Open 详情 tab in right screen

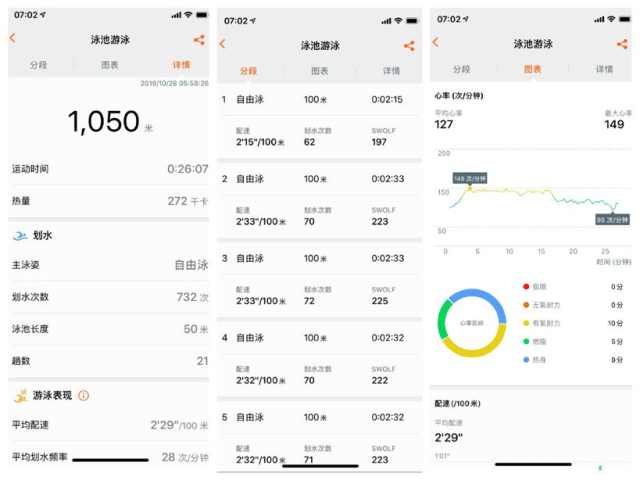(x=604, y=69)
